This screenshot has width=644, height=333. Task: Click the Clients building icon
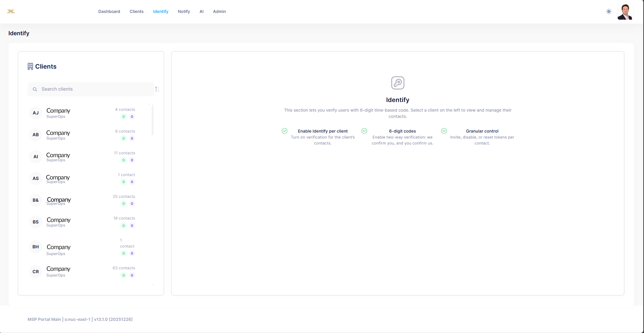click(30, 67)
